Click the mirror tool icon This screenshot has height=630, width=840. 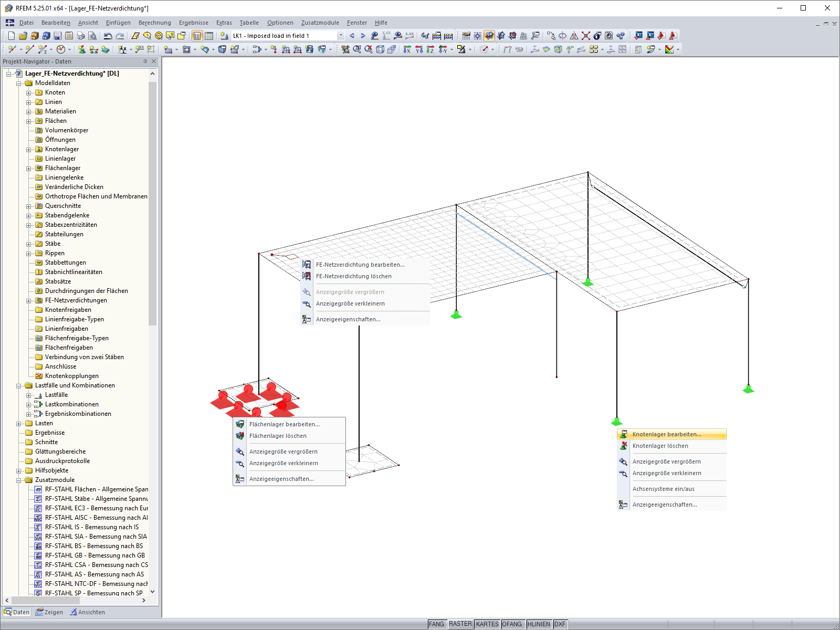click(574, 36)
